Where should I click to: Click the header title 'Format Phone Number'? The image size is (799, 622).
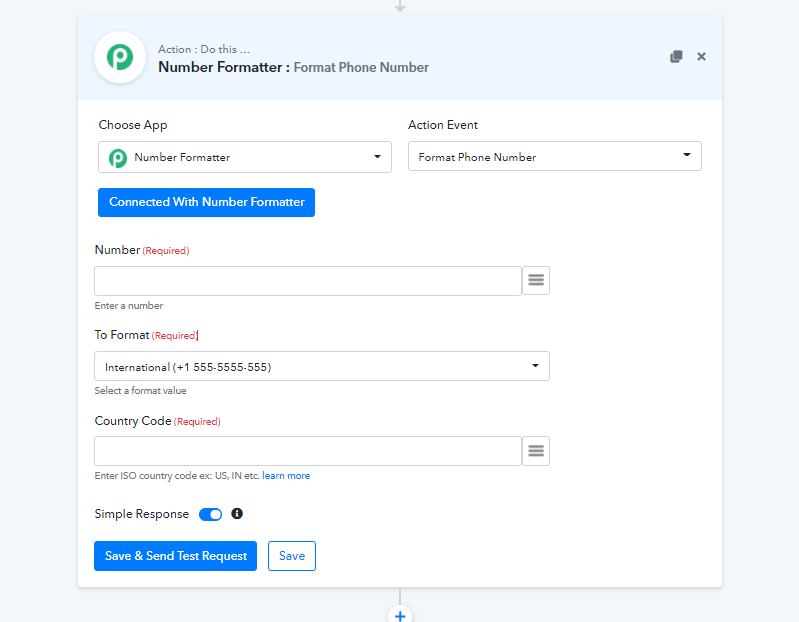361,67
